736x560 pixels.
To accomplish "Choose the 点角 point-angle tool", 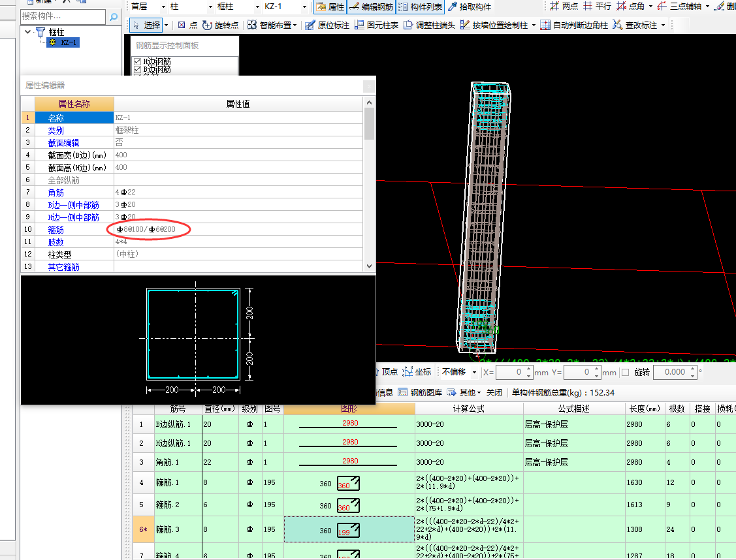I will pos(630,6).
